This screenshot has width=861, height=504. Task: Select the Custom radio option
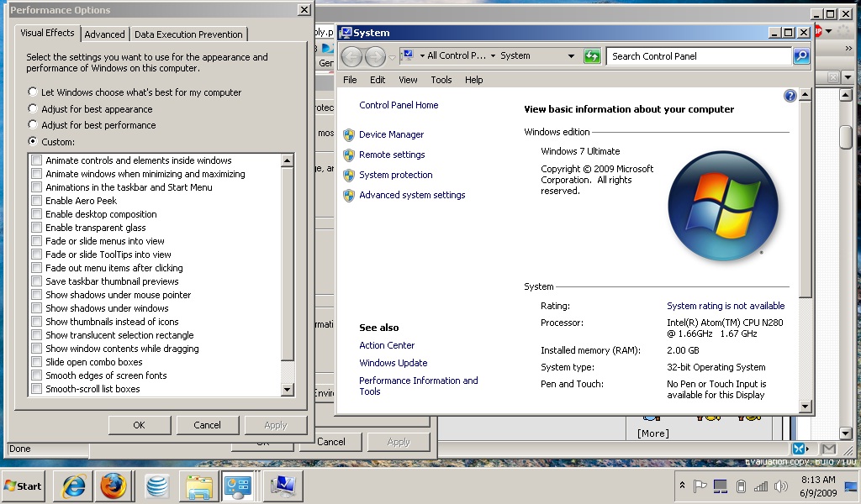tap(33, 141)
